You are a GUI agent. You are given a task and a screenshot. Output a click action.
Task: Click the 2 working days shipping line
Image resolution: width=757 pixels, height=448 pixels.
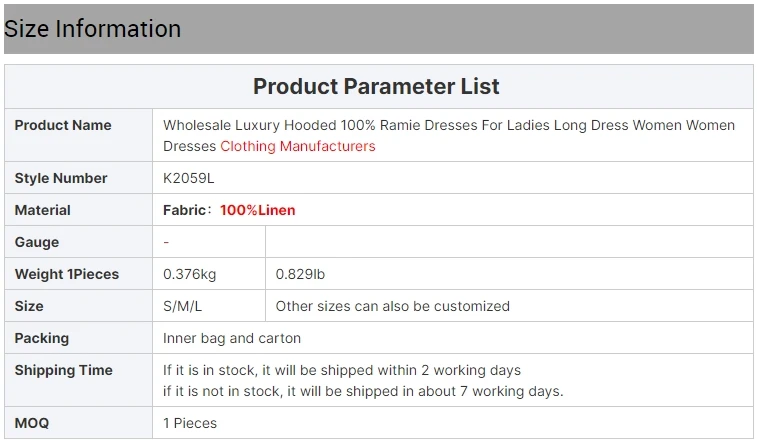pyautogui.click(x=342, y=370)
